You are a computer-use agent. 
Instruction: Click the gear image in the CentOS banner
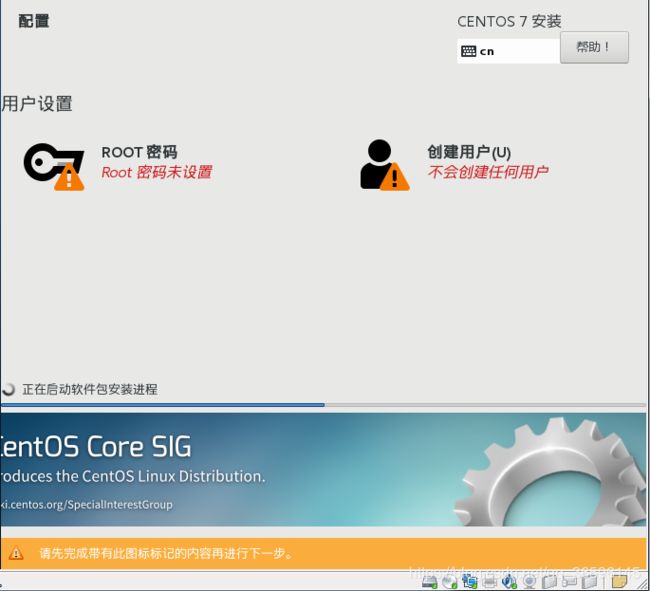(x=550, y=472)
